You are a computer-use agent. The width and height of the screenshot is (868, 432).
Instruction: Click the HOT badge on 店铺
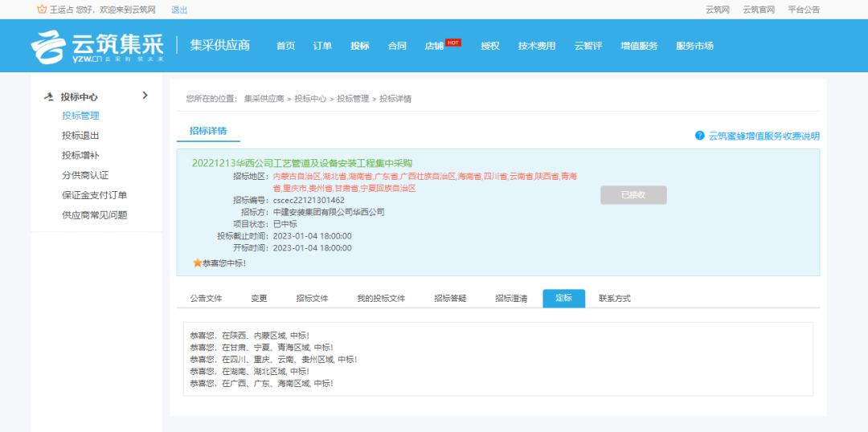click(x=453, y=42)
